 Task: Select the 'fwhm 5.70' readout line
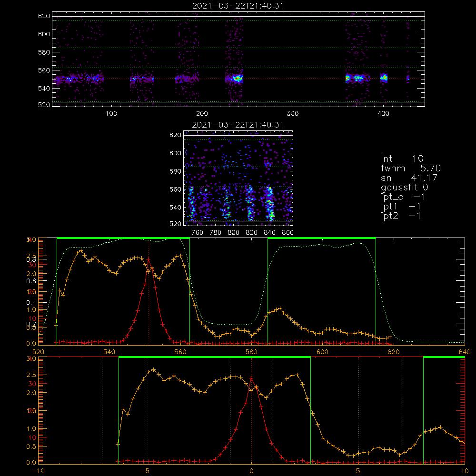click(410, 168)
